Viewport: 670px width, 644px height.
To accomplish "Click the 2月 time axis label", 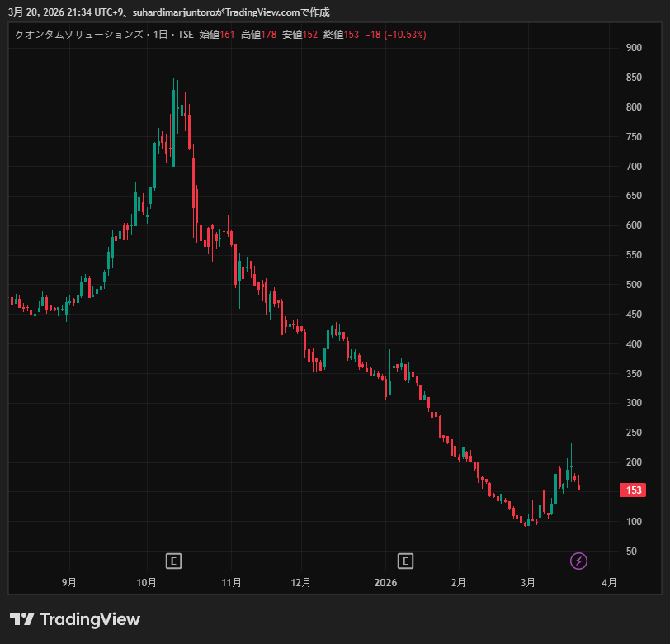I will pyautogui.click(x=459, y=582).
